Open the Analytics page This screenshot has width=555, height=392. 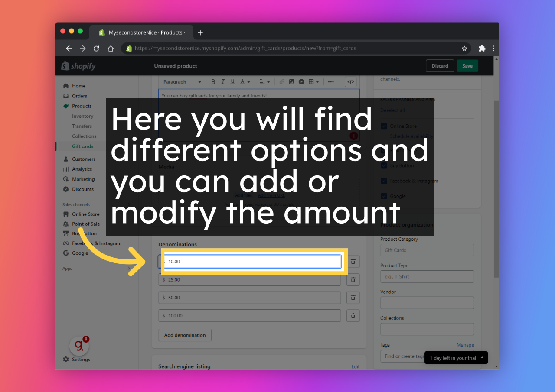78,169
